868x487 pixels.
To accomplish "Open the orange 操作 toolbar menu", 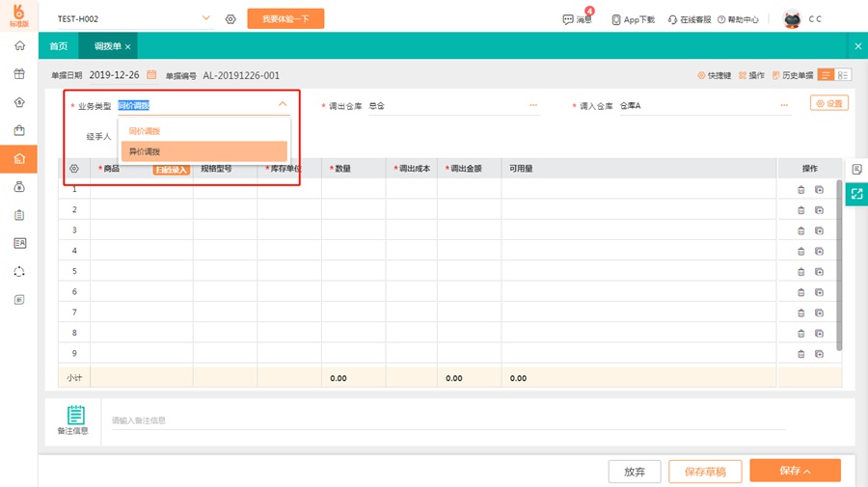I will [751, 75].
